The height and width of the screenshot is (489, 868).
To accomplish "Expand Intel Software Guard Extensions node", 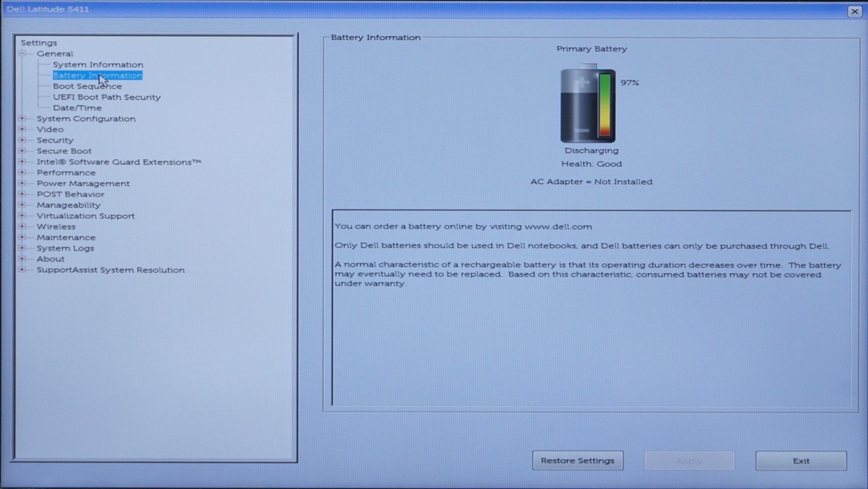I will (x=22, y=162).
